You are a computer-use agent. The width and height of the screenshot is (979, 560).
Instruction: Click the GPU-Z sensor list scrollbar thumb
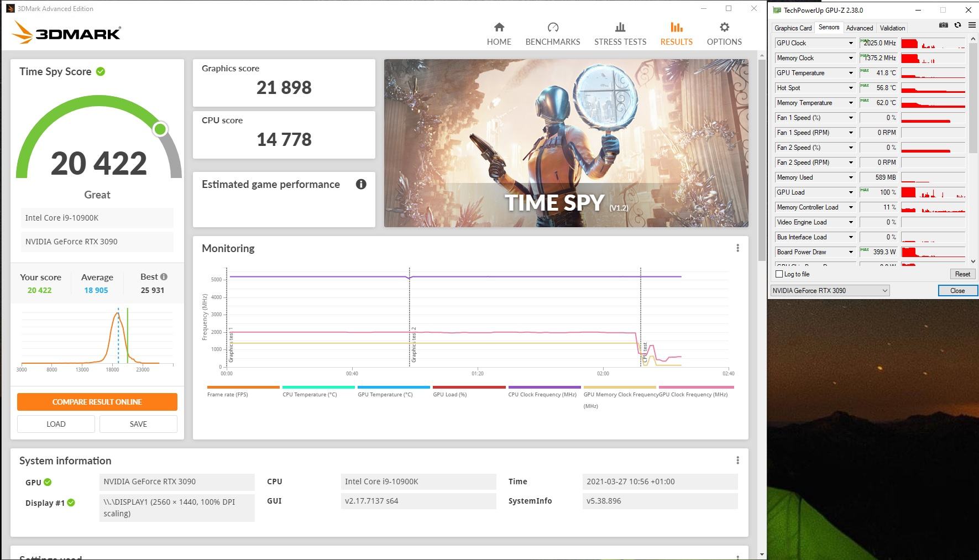[x=973, y=98]
